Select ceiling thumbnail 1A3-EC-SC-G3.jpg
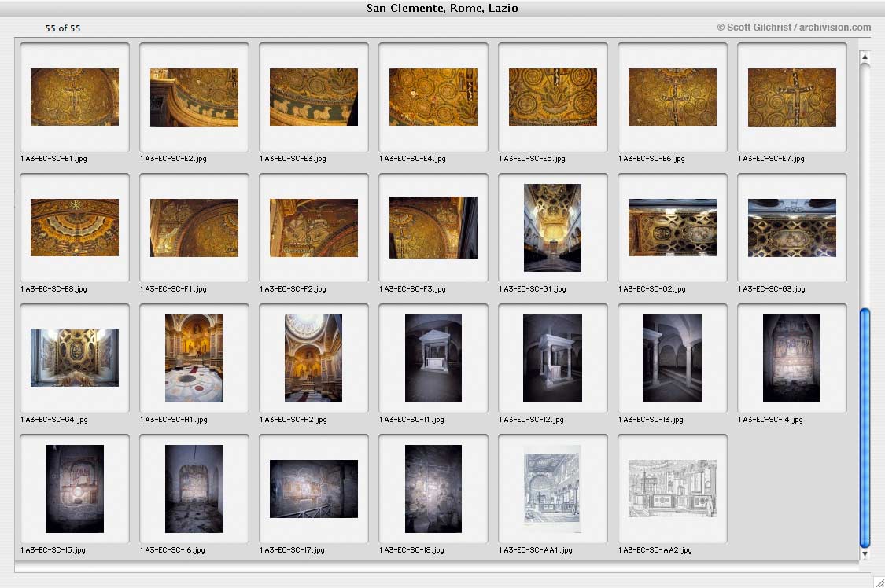 792,228
